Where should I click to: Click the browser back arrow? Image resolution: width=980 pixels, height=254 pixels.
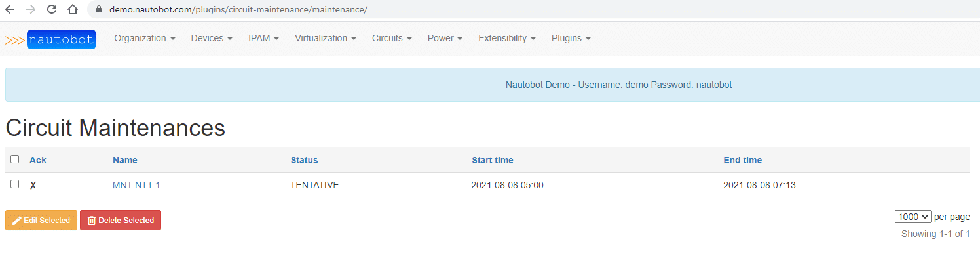10,9
